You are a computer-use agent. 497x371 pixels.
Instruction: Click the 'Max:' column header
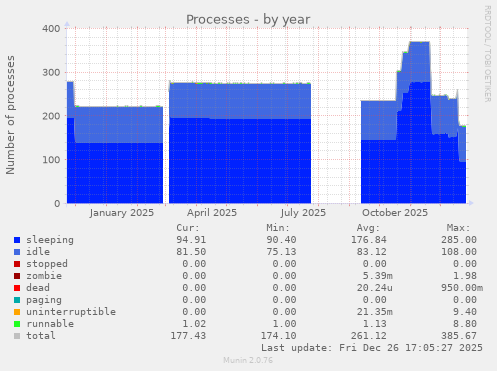tap(459, 228)
